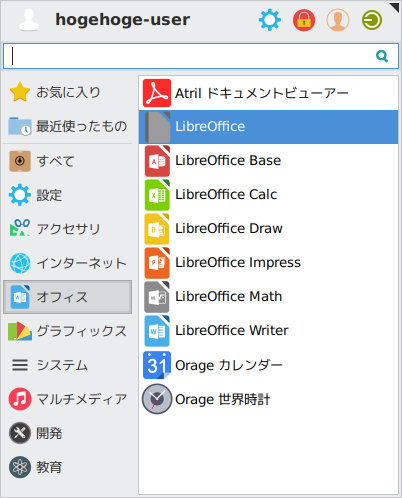The image size is (402, 498).
Task: Click the hogehoge-user name label
Action: 123,20
